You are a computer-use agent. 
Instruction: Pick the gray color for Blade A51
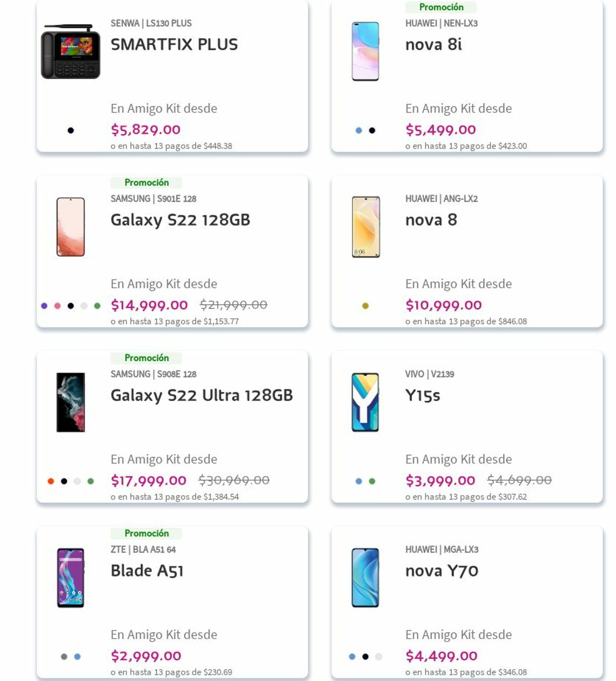pyautogui.click(x=64, y=657)
